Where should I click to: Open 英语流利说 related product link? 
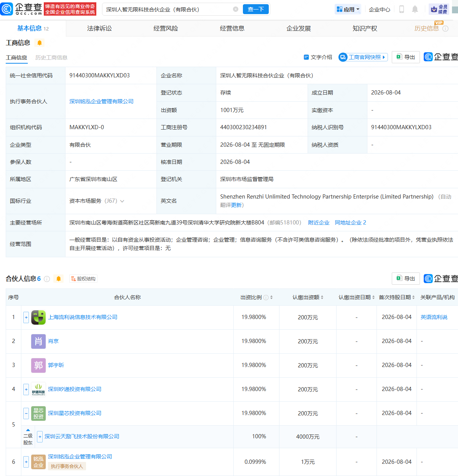[x=434, y=317]
